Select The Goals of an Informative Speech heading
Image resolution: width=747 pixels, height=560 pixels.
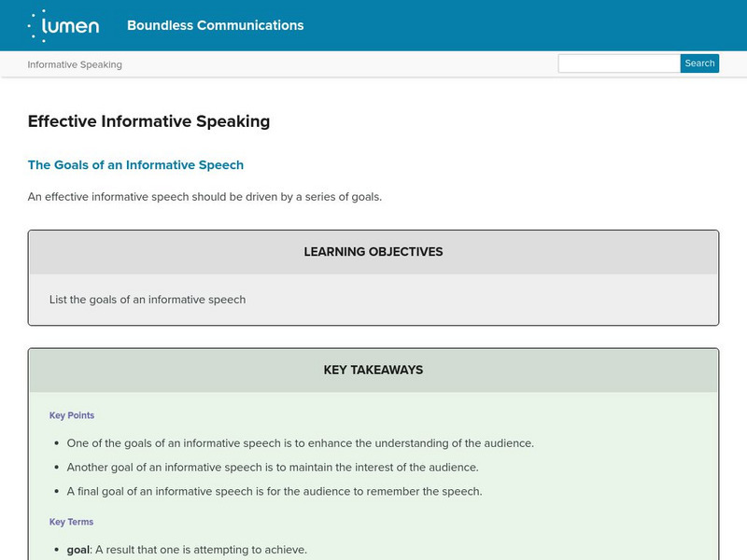(135, 165)
